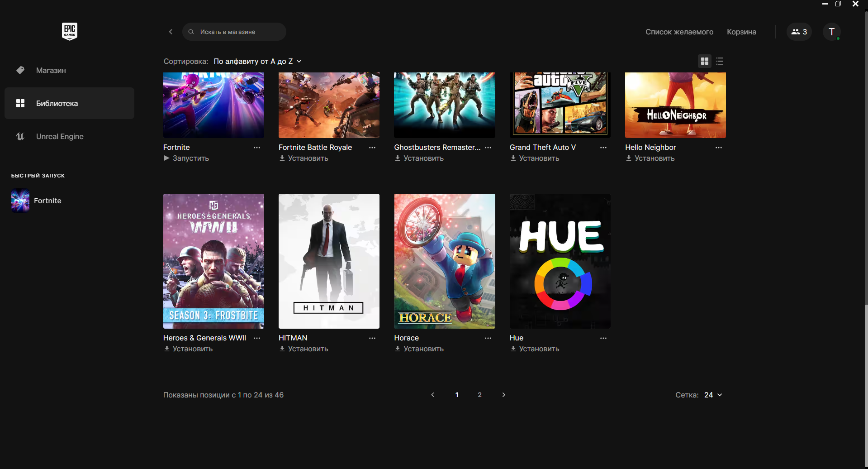
Task: Click the Horace title text
Action: [406, 338]
